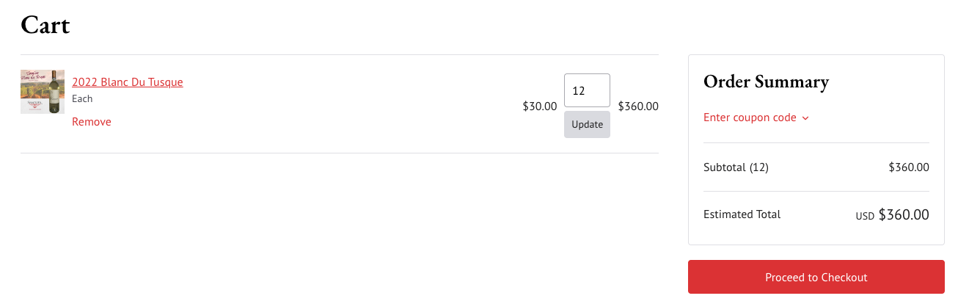The image size is (980, 304).
Task: Click the $360.00 line item total
Action: (x=638, y=106)
